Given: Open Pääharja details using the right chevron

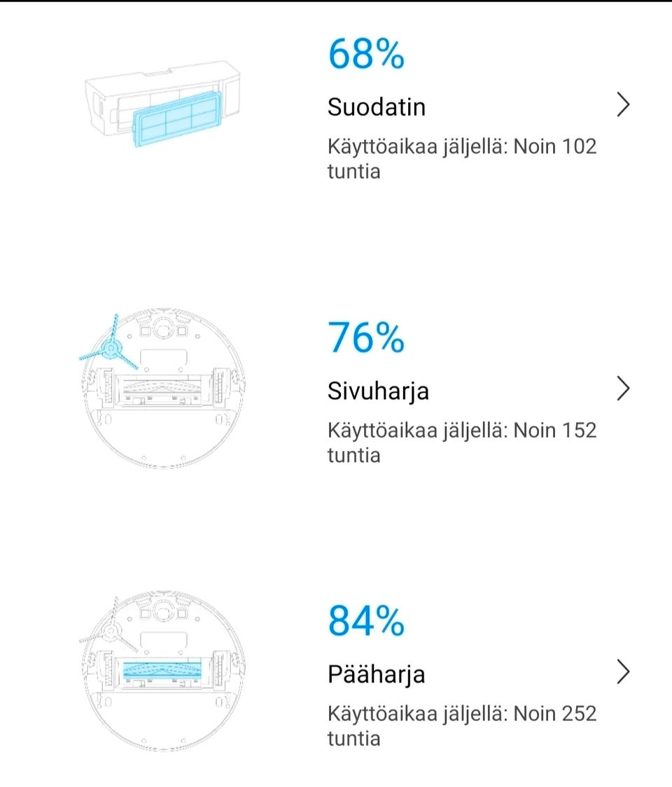Looking at the screenshot, I should coord(623,673).
